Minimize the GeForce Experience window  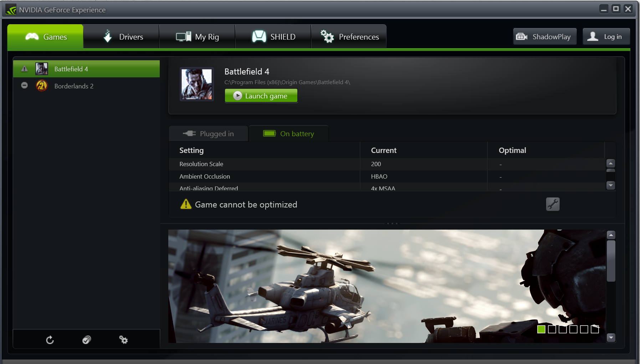coord(604,9)
